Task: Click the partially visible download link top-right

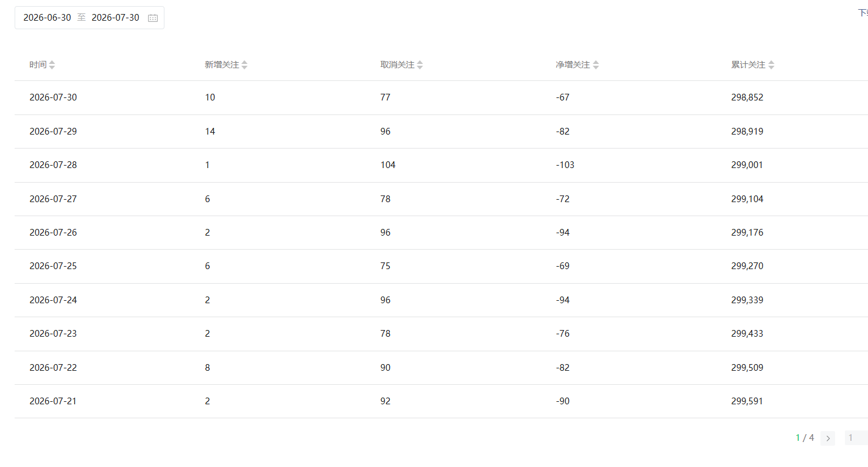Action: tap(863, 13)
